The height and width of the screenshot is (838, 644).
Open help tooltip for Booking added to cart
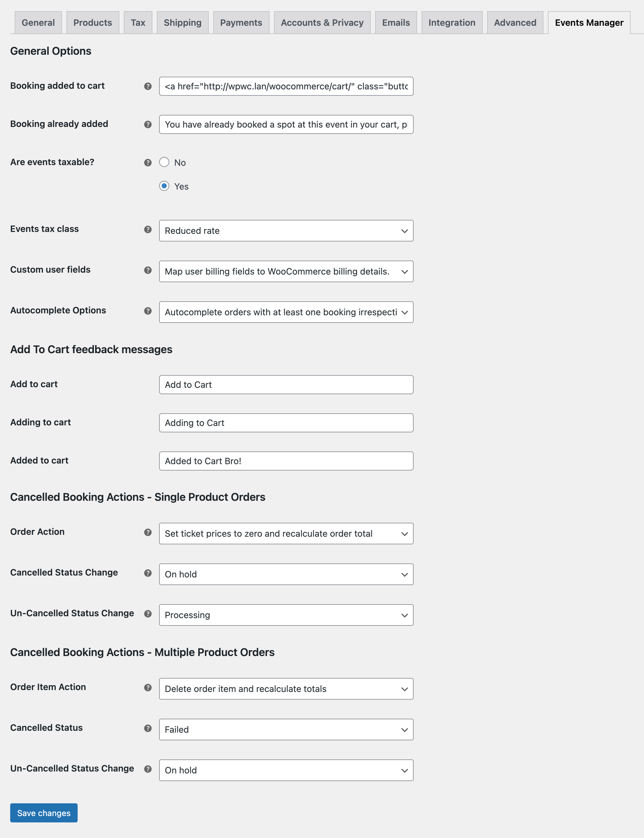[x=148, y=86]
